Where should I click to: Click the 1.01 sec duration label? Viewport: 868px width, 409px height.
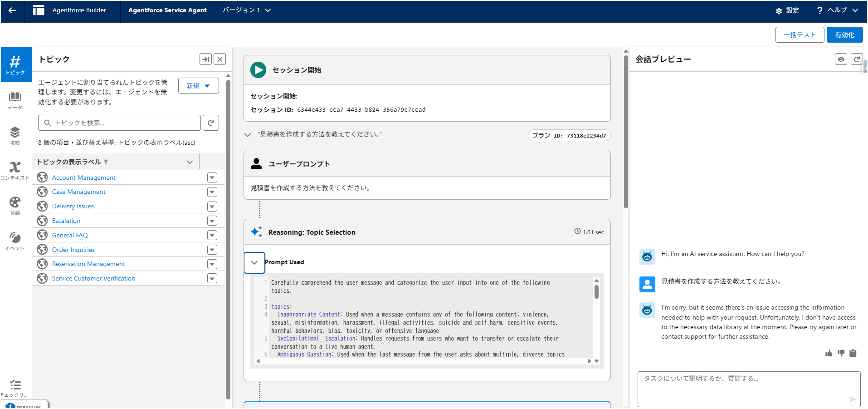pyautogui.click(x=589, y=232)
